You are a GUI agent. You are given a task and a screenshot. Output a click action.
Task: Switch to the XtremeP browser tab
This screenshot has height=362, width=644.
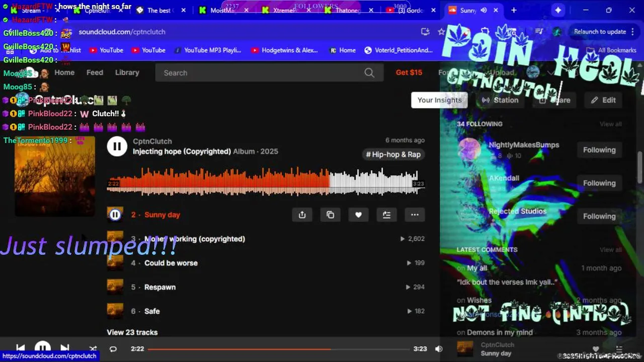[x=285, y=10]
